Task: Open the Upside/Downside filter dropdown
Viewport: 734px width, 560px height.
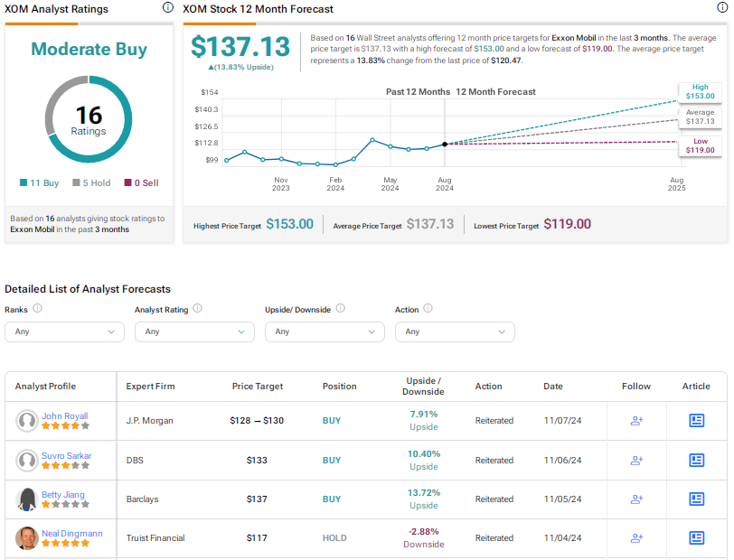Action: [x=325, y=331]
